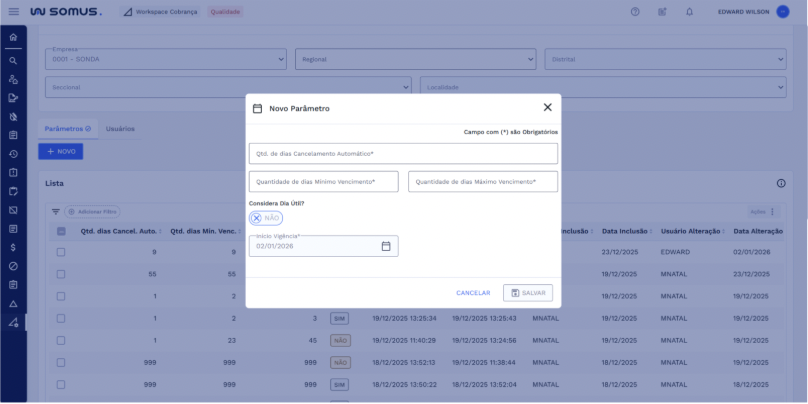808x404 pixels.
Task: Open the hamburger menu at top left
Action: pos(13,11)
